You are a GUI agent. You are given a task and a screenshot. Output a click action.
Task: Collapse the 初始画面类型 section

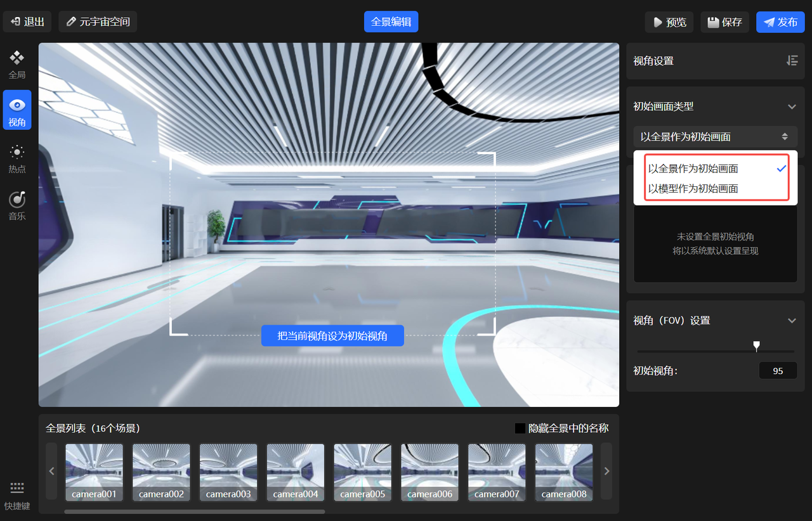pos(792,106)
